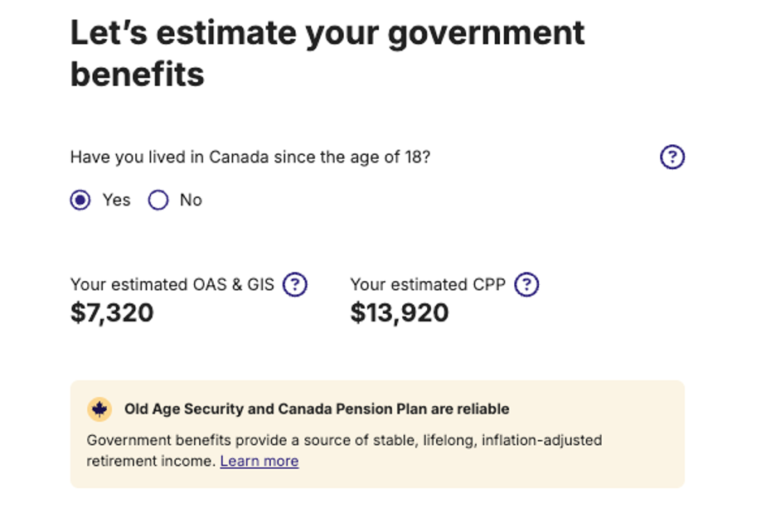Open help for the Canada residency question
The height and width of the screenshot is (532, 776).
click(x=672, y=157)
